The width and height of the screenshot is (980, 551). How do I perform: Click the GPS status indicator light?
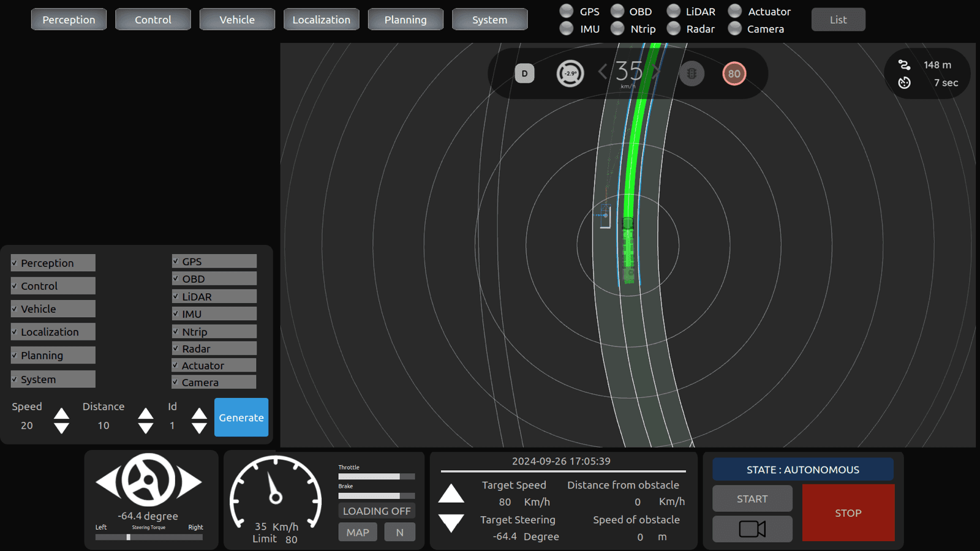[567, 11]
